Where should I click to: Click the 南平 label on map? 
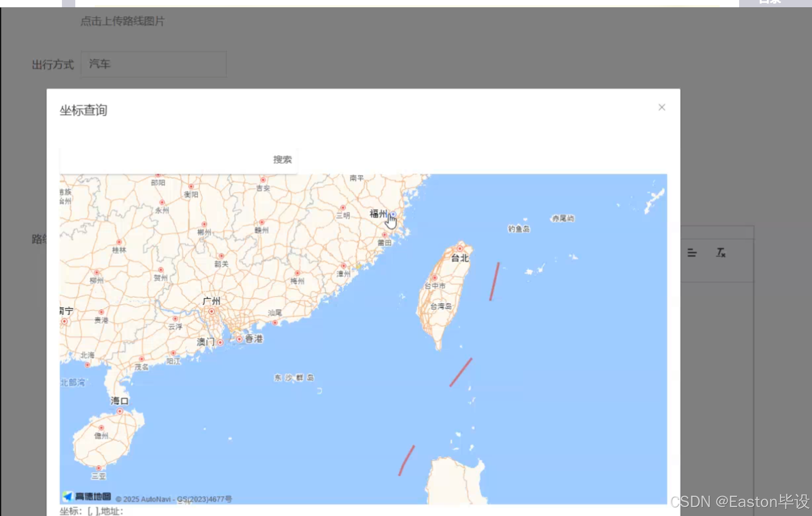(x=357, y=178)
